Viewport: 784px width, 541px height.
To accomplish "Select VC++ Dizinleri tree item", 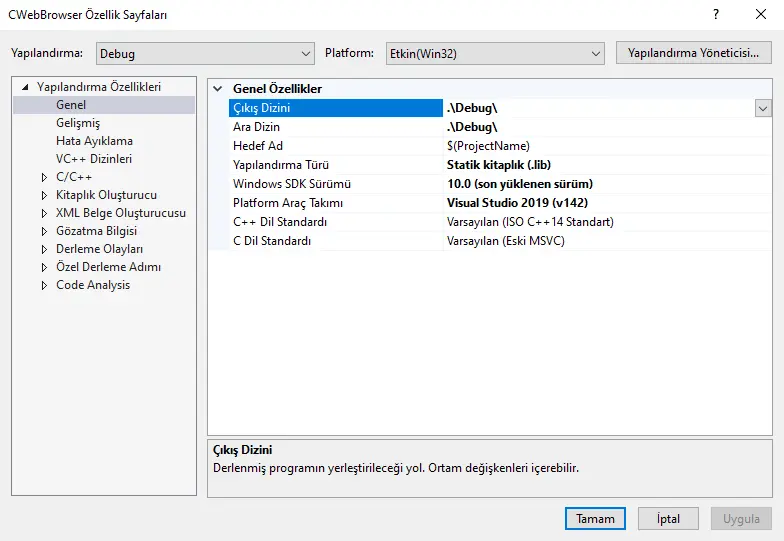I will pyautogui.click(x=94, y=159).
